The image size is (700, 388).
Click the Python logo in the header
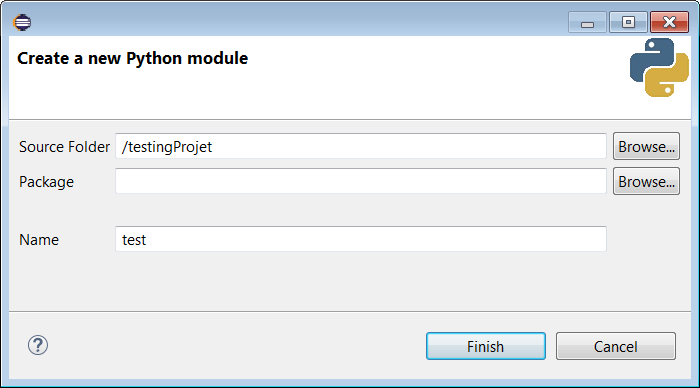click(659, 67)
